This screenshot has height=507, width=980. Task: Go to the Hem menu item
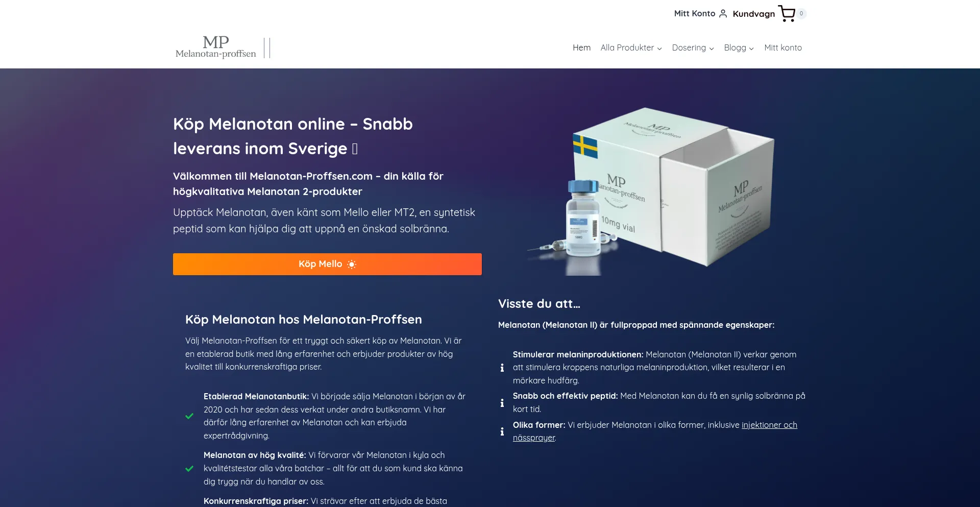tap(581, 47)
